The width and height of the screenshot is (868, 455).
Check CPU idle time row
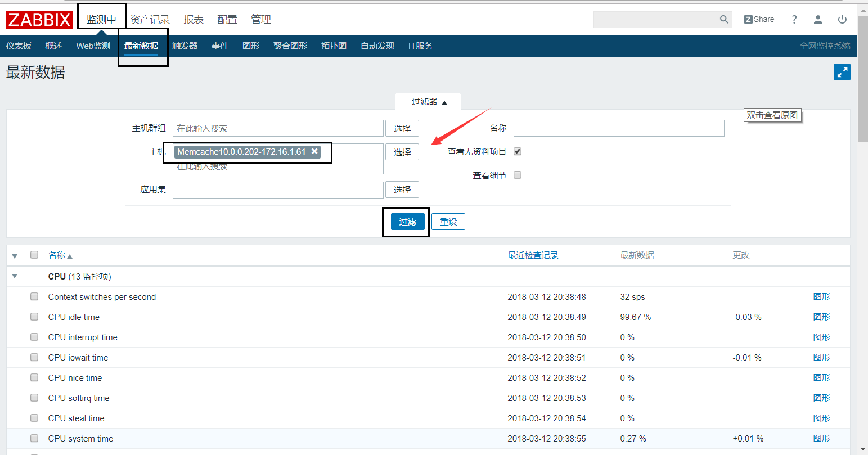coord(34,317)
